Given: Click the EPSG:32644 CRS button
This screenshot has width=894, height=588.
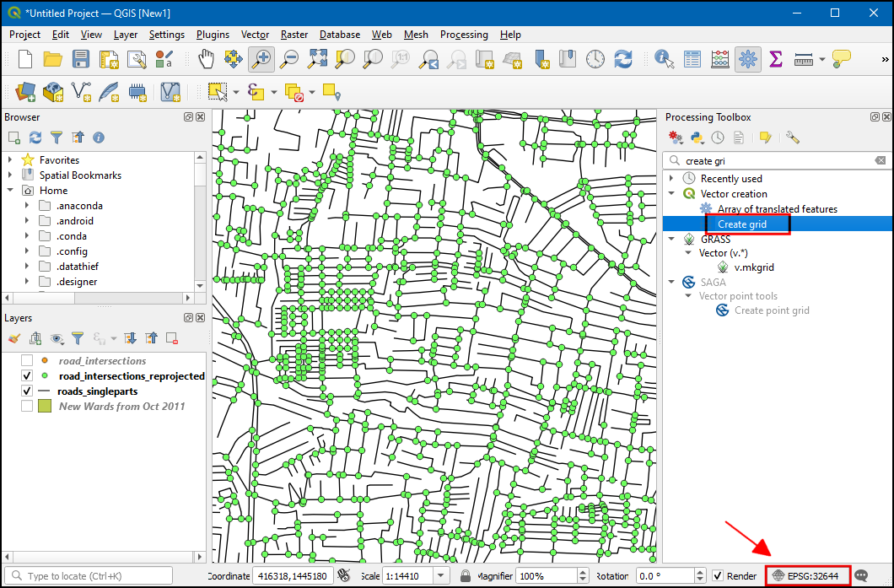Looking at the screenshot, I should click(x=807, y=576).
